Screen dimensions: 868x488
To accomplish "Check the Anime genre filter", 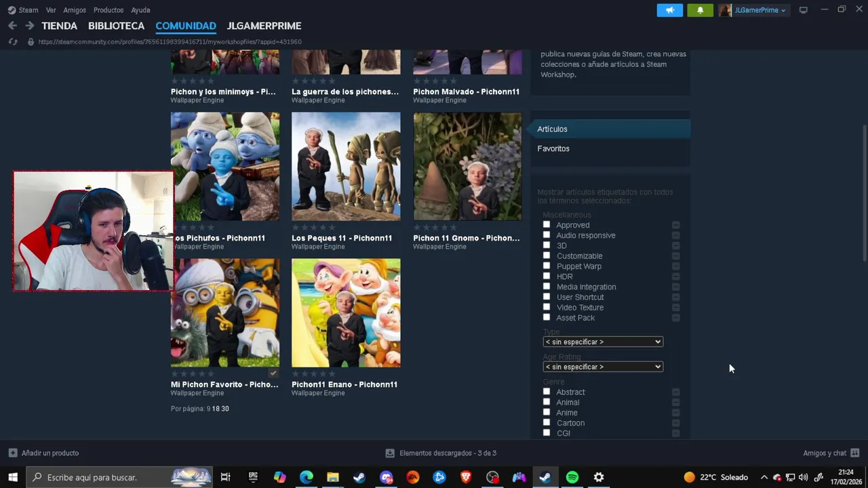I will (x=547, y=412).
